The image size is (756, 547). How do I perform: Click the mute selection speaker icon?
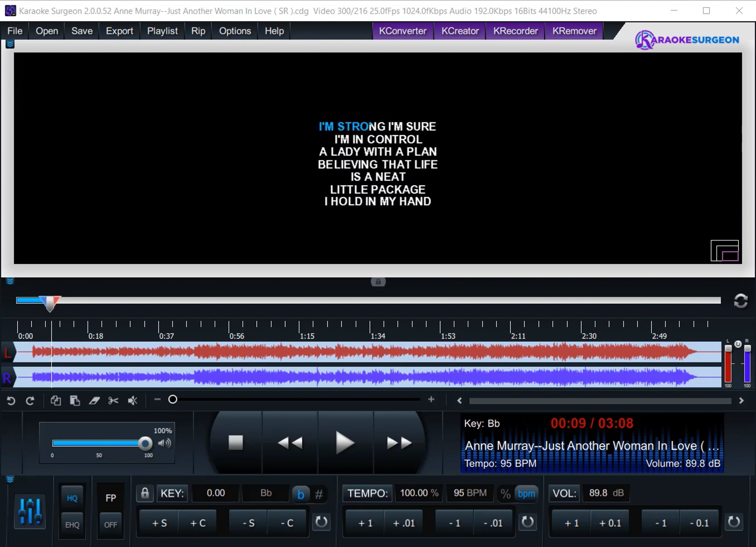pyautogui.click(x=133, y=400)
